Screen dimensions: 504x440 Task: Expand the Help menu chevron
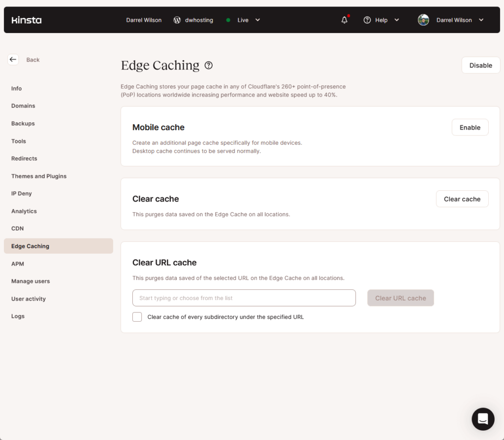[397, 20]
